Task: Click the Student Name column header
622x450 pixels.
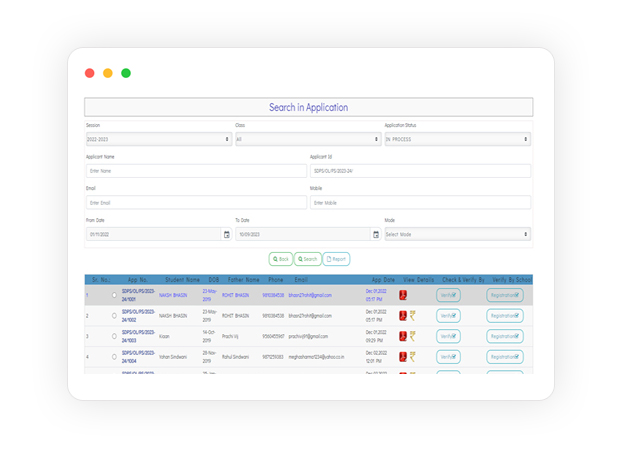Action: tap(182, 280)
